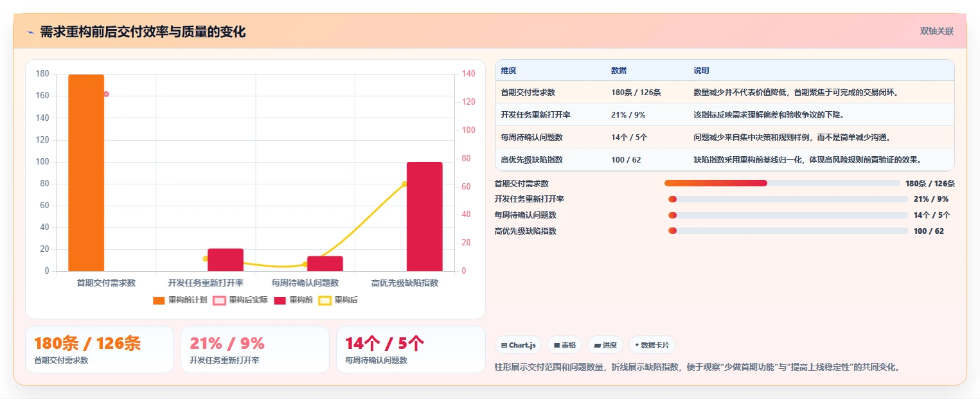
Task: Click the 说明 table column header
Action: [x=701, y=71]
